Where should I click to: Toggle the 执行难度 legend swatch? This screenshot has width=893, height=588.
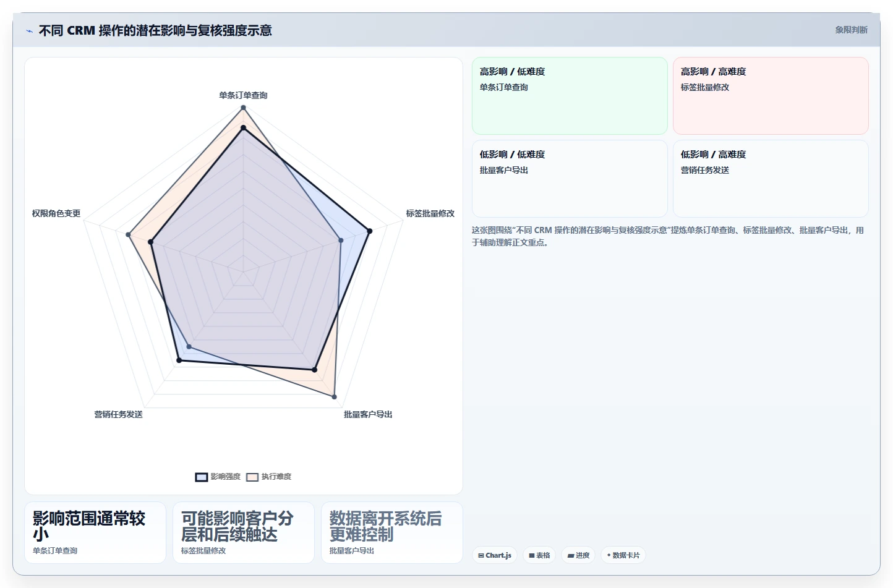pyautogui.click(x=252, y=477)
